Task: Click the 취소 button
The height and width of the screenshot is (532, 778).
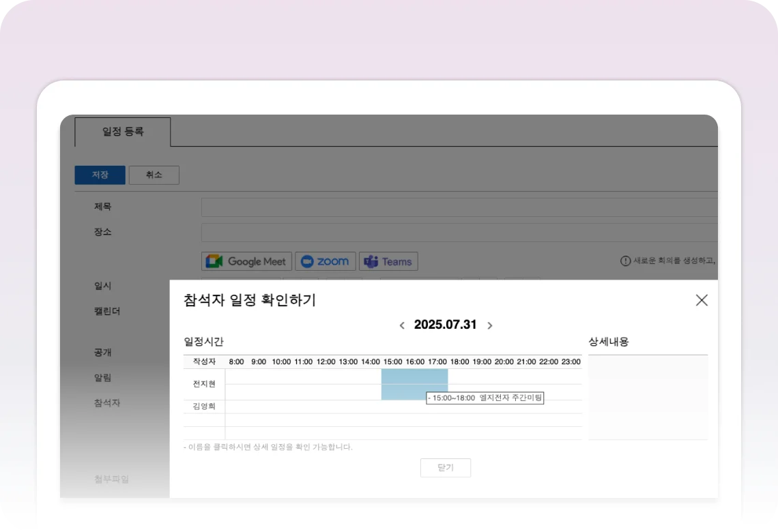Action: 154,175
